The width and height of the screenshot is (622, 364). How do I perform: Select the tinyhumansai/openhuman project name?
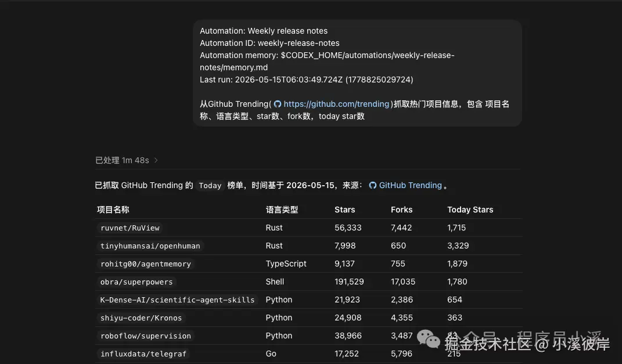pyautogui.click(x=150, y=246)
